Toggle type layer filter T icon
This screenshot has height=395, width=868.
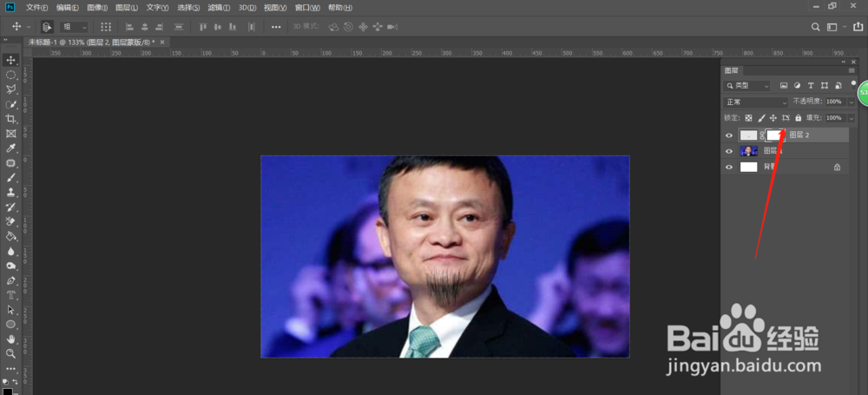point(811,86)
